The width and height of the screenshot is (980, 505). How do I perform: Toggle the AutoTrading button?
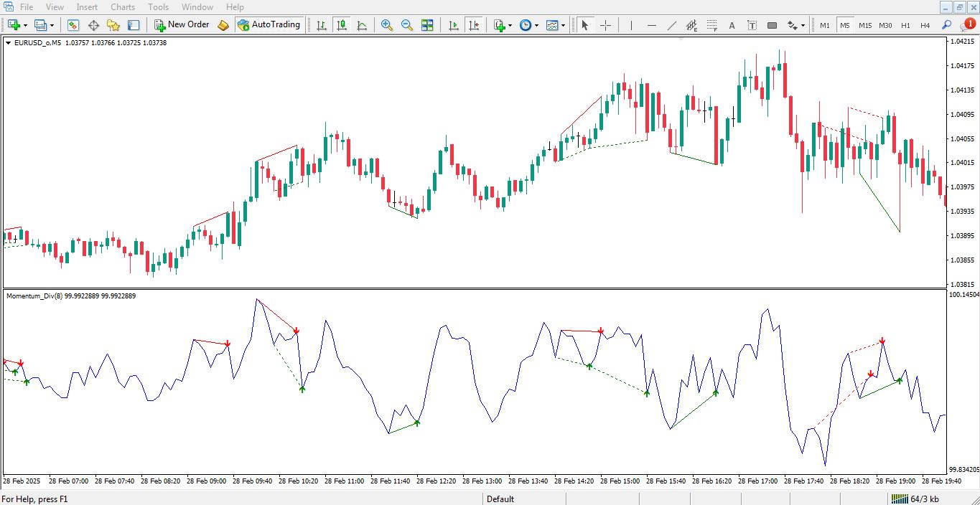click(x=269, y=25)
